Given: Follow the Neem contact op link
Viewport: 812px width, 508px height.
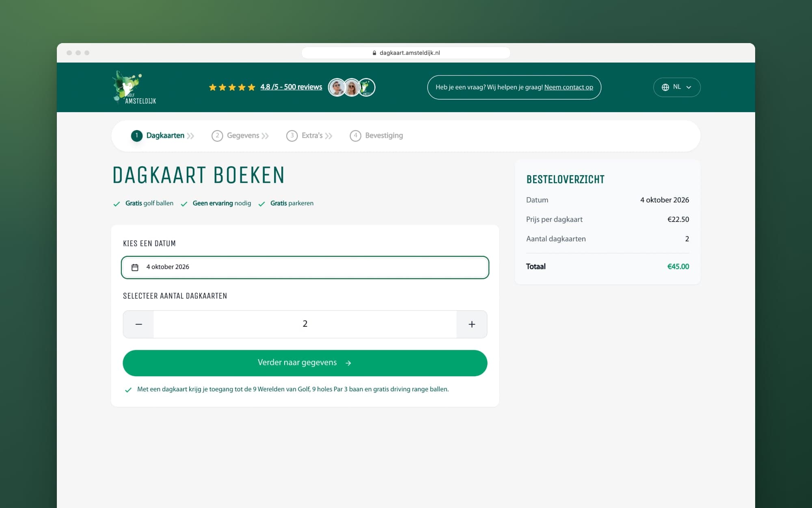Looking at the screenshot, I should pyautogui.click(x=568, y=87).
